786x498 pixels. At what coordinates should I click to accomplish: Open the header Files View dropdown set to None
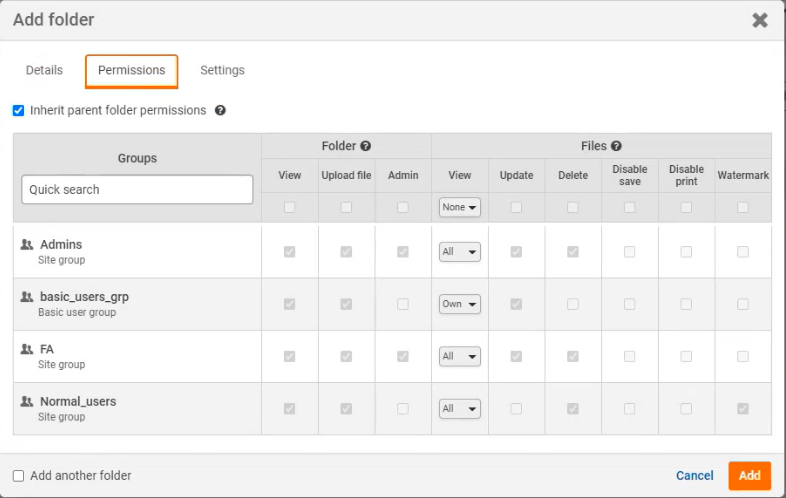pyautogui.click(x=459, y=207)
